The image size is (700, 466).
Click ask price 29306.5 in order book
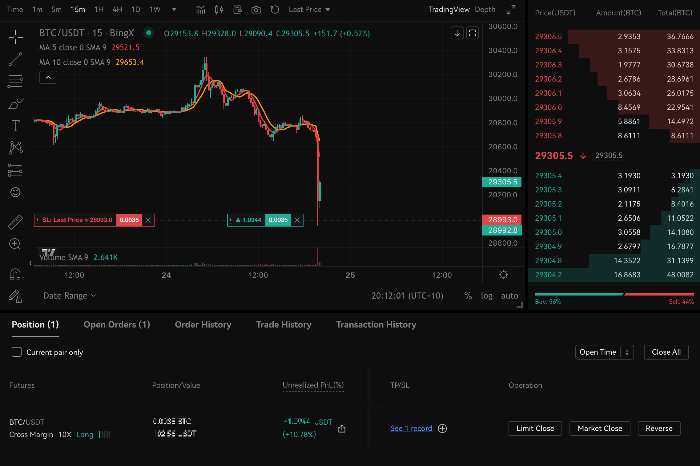pos(548,37)
